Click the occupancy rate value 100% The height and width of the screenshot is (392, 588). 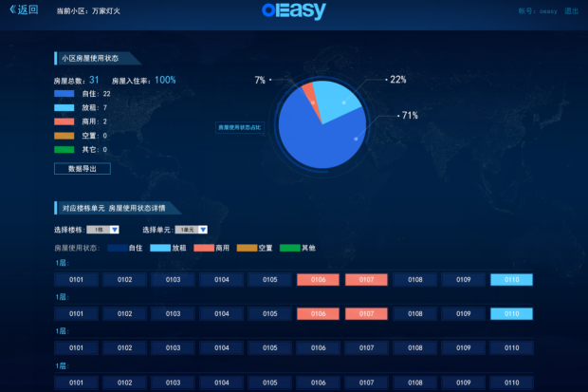[x=165, y=80]
